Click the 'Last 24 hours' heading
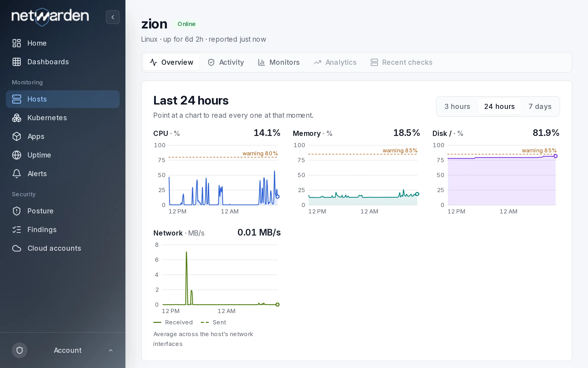 (x=191, y=100)
